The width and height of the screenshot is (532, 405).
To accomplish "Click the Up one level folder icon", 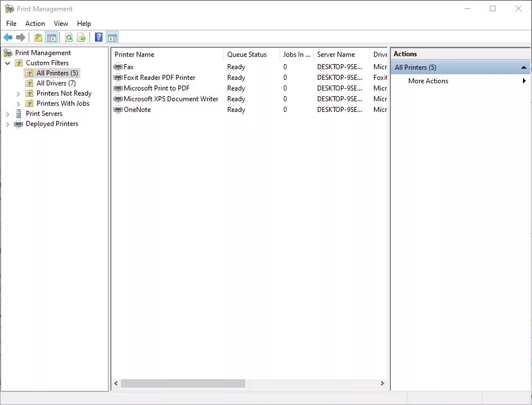I will 38,37.
